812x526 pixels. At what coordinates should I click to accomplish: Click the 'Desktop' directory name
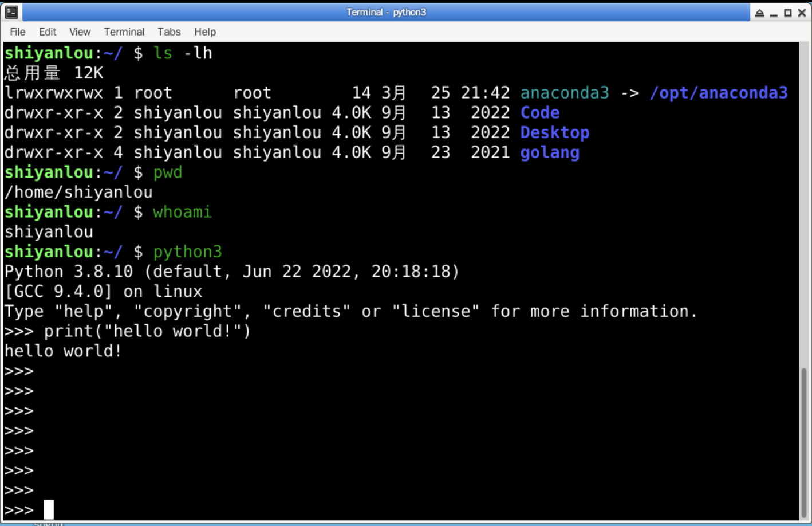[555, 132]
